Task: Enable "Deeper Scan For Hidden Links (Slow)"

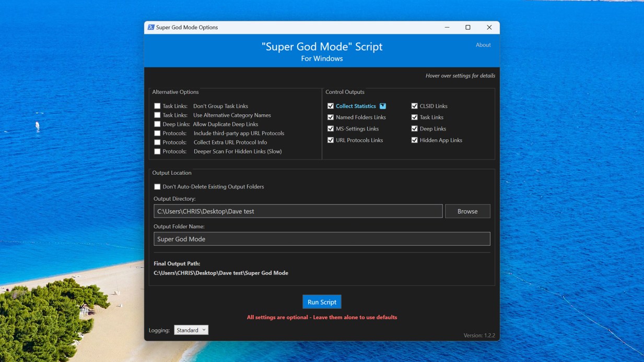Action: pyautogui.click(x=157, y=151)
